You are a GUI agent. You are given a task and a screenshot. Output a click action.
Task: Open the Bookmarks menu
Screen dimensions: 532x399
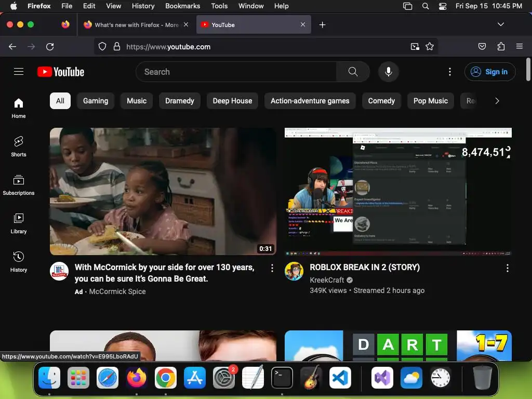(x=182, y=6)
